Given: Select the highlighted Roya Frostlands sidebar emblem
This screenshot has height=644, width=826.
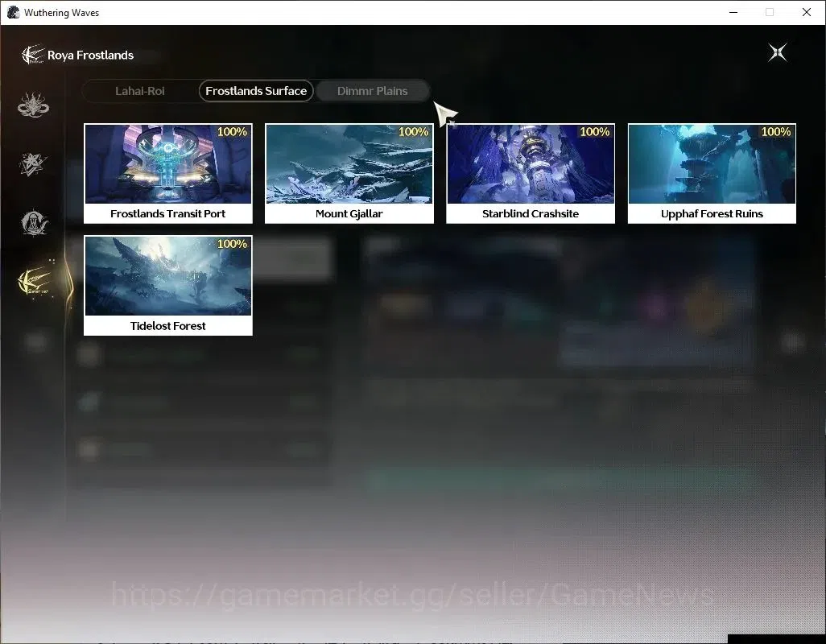Looking at the screenshot, I should point(35,282).
